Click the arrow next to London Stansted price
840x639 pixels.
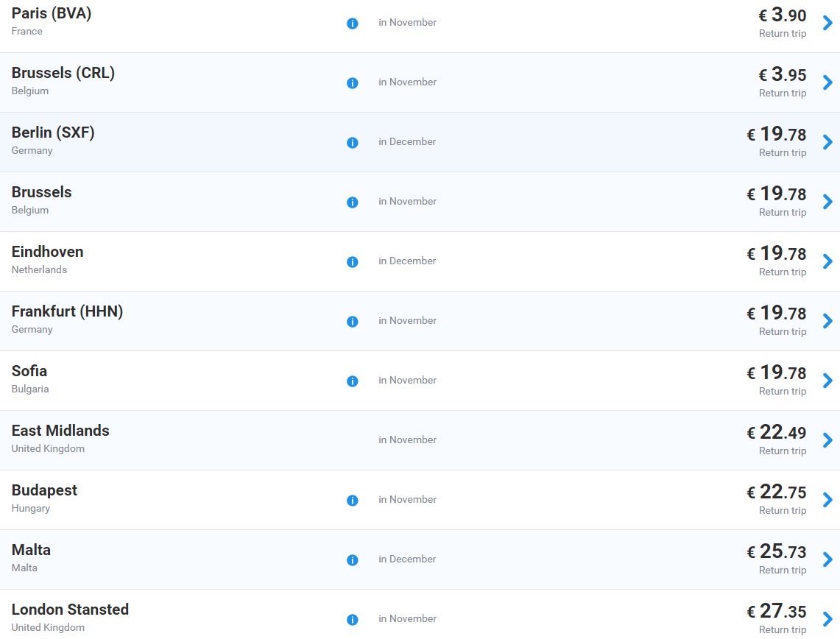click(827, 619)
